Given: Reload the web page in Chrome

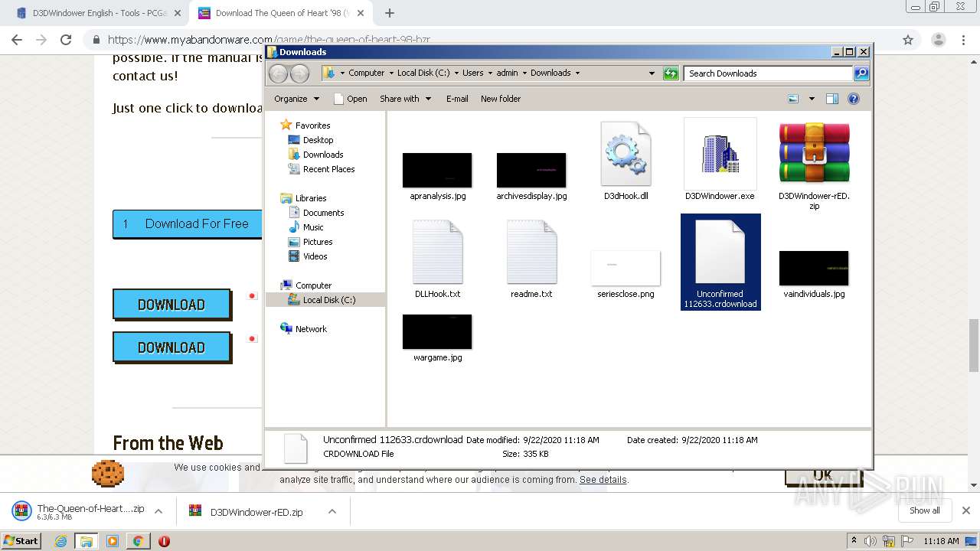Looking at the screenshot, I should click(x=66, y=40).
